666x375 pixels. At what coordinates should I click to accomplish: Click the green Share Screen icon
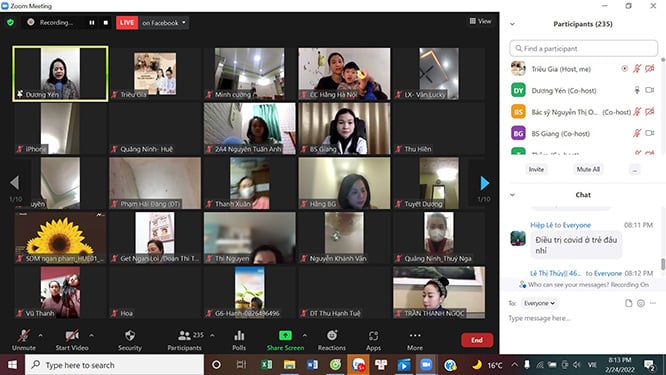click(x=285, y=336)
